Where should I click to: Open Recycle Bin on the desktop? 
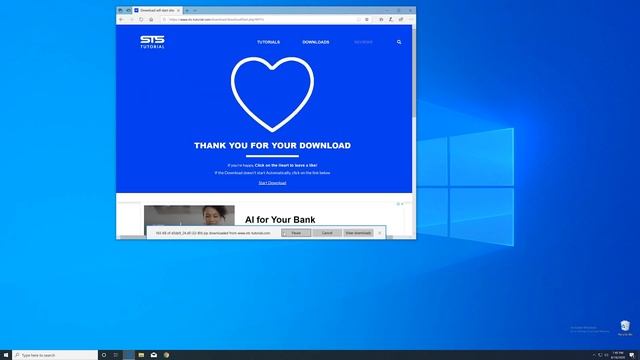(x=625, y=328)
